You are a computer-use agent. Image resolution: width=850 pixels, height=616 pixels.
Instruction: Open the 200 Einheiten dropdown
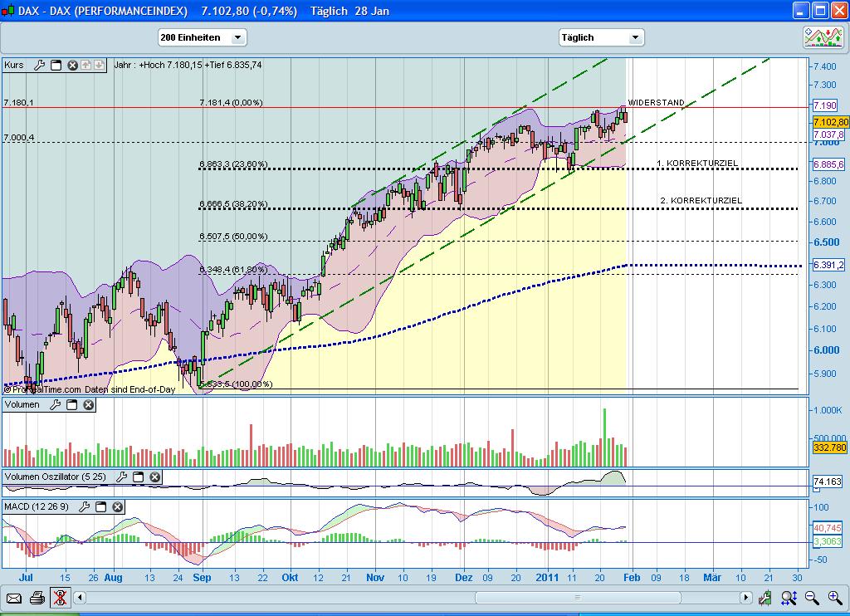pyautogui.click(x=236, y=37)
